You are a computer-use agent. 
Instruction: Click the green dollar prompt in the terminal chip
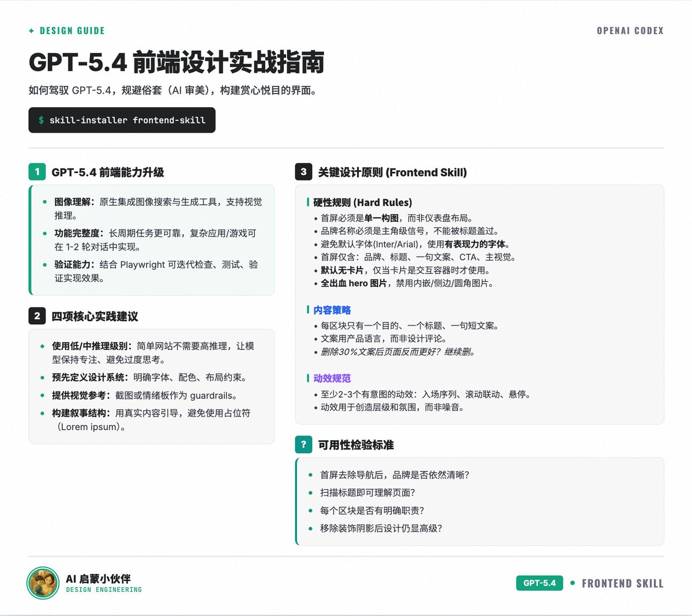(41, 120)
